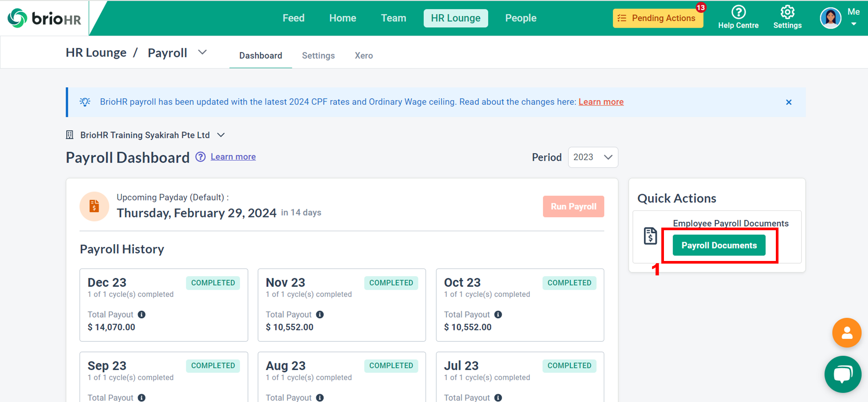Open the Period 2023 dropdown

(x=593, y=157)
